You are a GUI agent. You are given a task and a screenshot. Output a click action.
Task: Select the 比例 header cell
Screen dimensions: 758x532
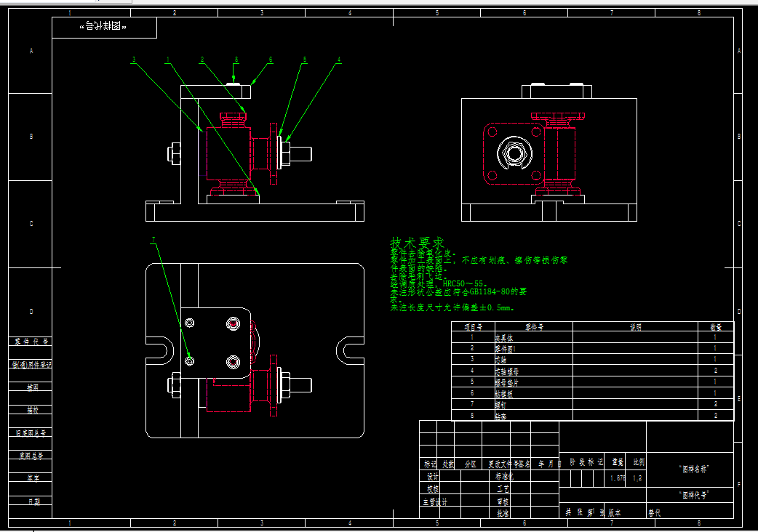[639, 462]
